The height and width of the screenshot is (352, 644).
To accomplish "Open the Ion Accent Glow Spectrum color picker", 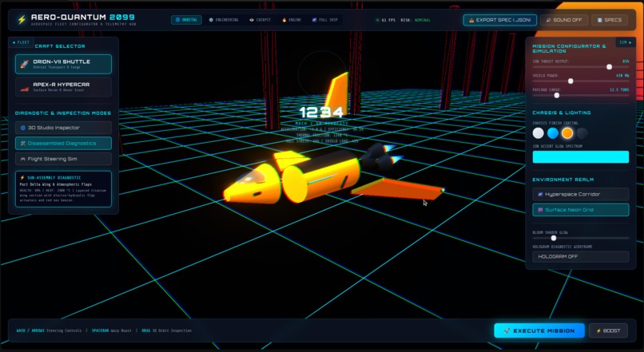I will 581,156.
